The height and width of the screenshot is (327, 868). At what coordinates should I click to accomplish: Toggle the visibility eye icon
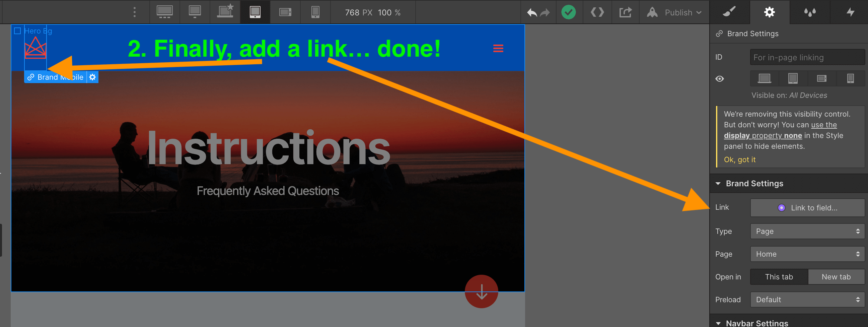(x=719, y=78)
